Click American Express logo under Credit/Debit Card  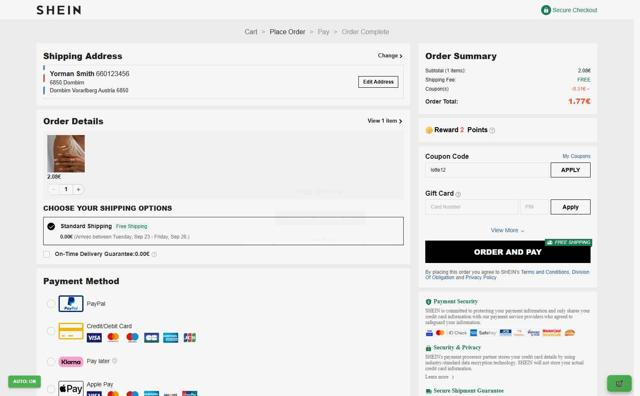pyautogui.click(x=171, y=338)
